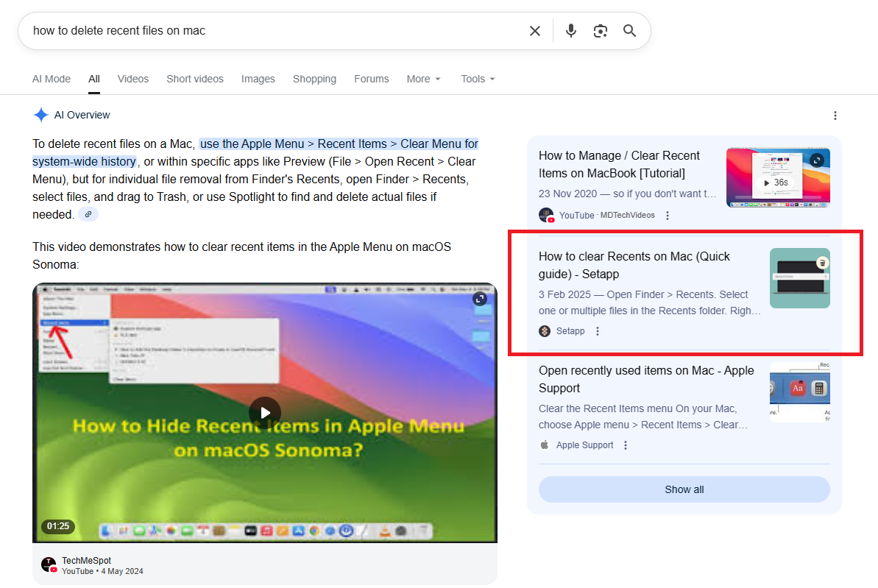Select the Forums tab
This screenshot has height=588, width=878.
(x=371, y=79)
